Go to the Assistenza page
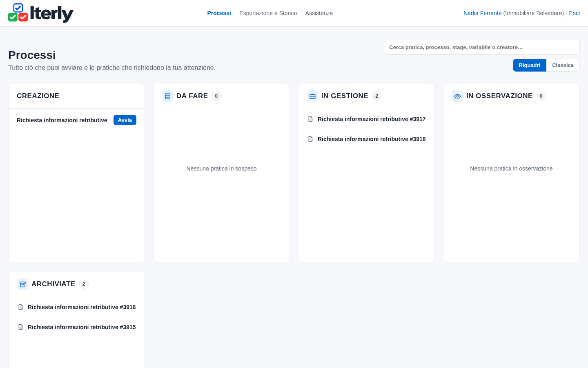The image size is (588, 368). point(319,13)
